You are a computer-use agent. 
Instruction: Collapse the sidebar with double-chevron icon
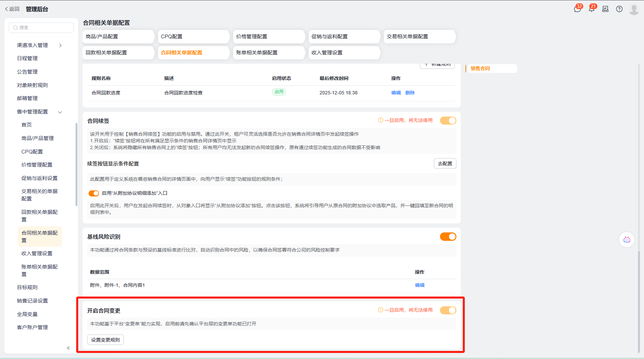coord(68,348)
